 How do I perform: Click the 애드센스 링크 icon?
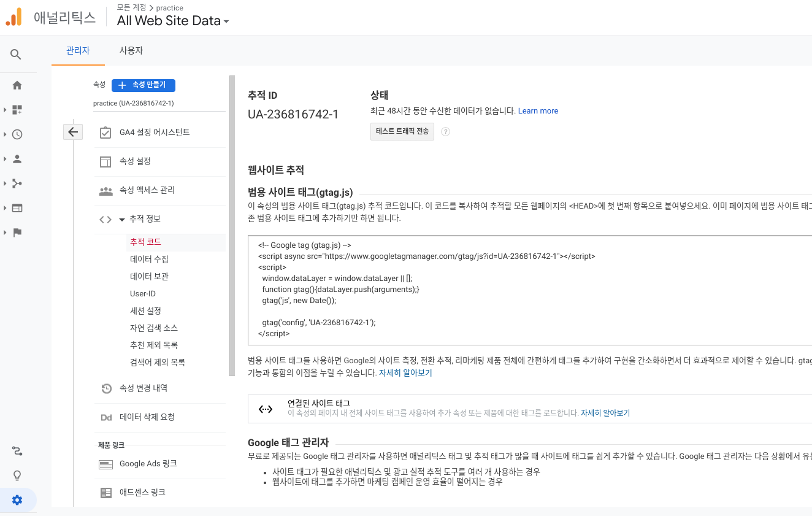click(105, 493)
